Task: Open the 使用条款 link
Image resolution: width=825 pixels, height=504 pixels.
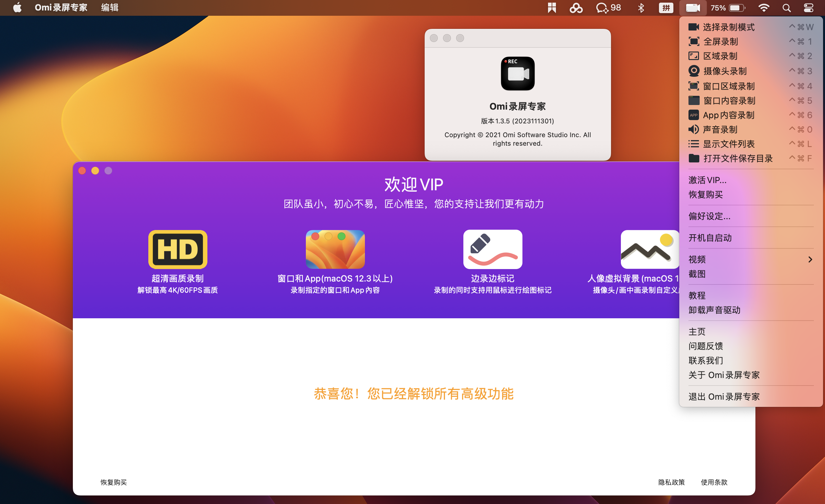Action: pos(714,482)
